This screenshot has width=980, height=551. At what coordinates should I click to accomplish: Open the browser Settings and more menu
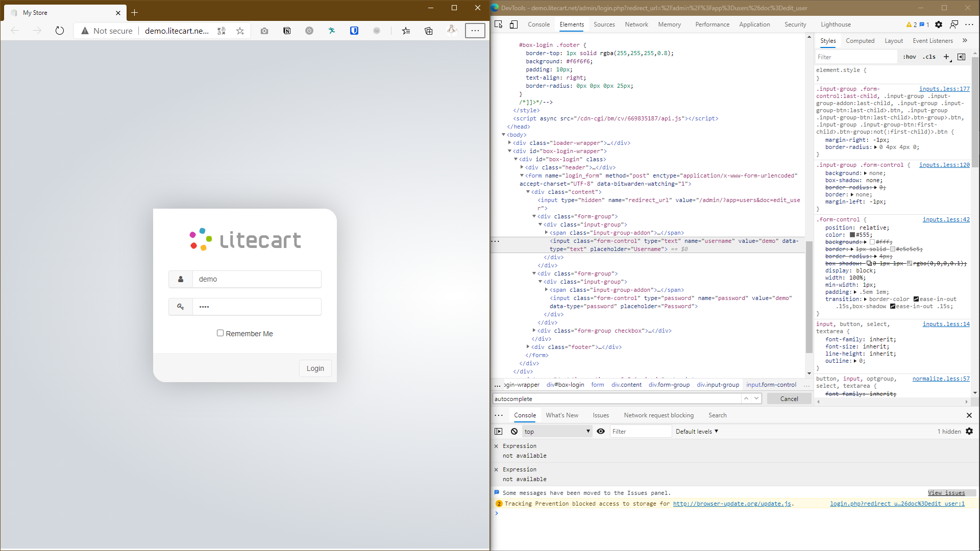point(475,31)
